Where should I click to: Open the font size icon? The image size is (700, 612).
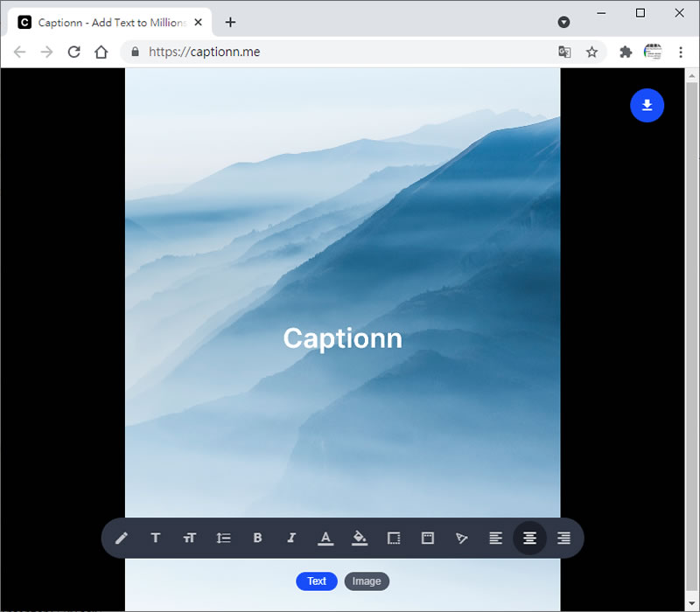coord(190,538)
